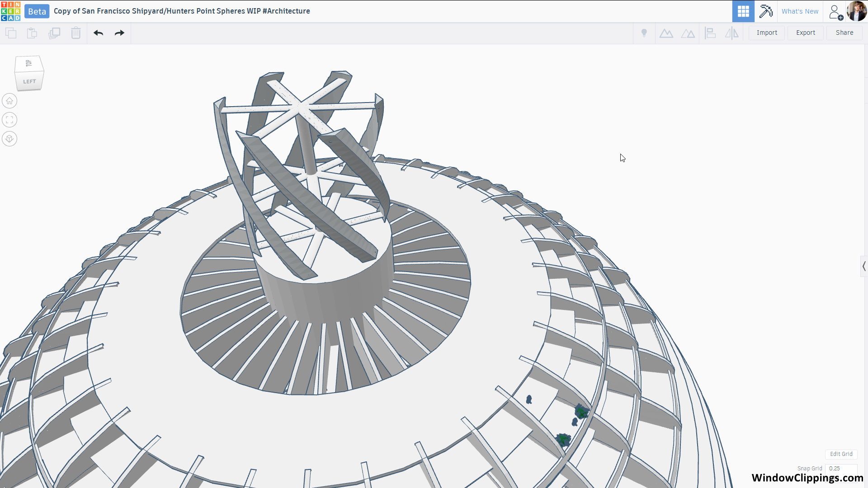Click the Duplicate toolbar icon

tap(54, 33)
